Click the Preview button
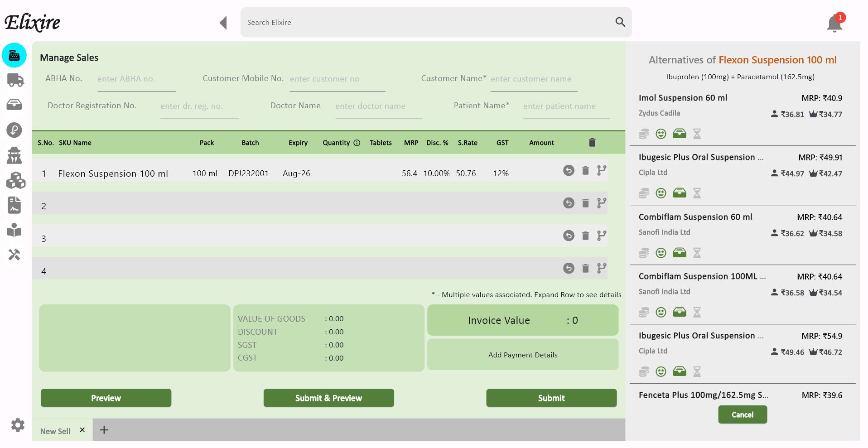This screenshot has width=868, height=448. pyautogui.click(x=106, y=398)
